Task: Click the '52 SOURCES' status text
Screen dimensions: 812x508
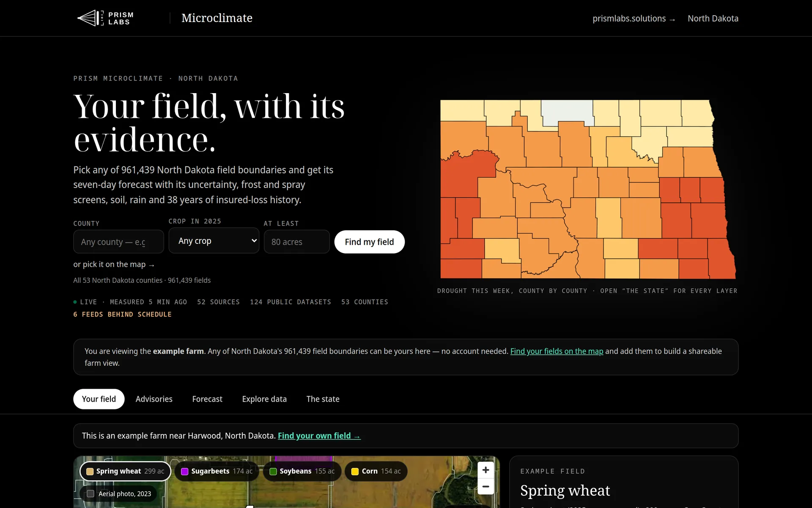Action: pos(218,302)
